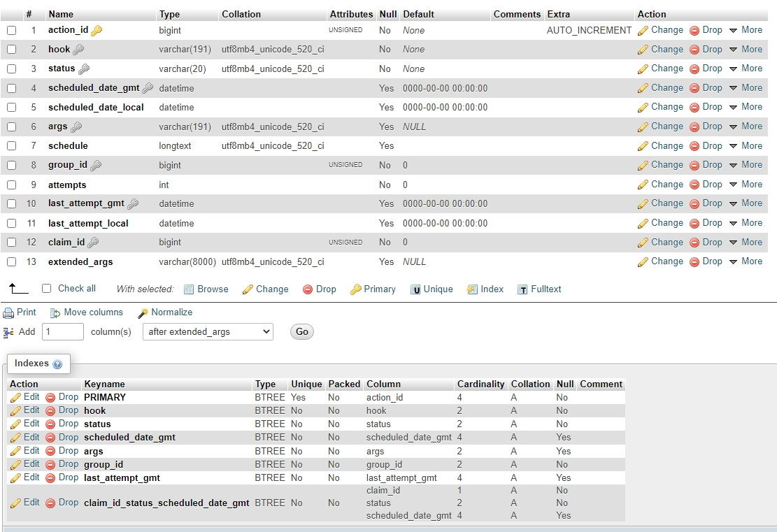
Task: Click the Unique icon in With selected bar
Action: coord(415,290)
